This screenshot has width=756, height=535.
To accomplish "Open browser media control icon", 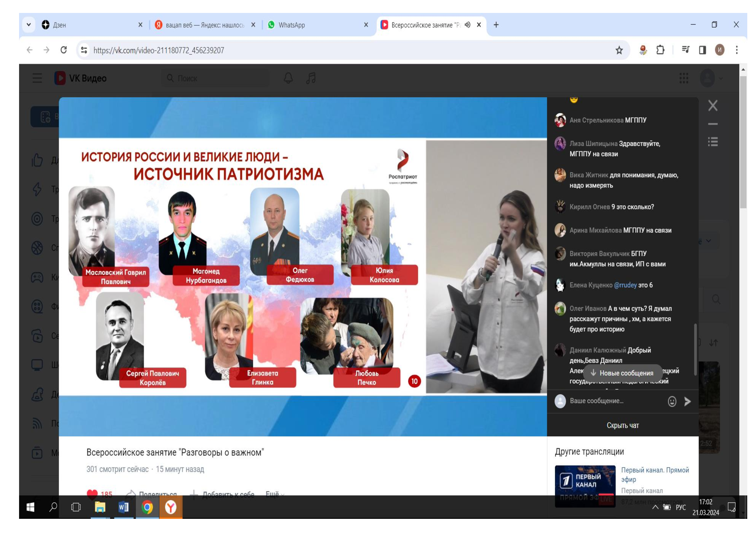I will 686,50.
